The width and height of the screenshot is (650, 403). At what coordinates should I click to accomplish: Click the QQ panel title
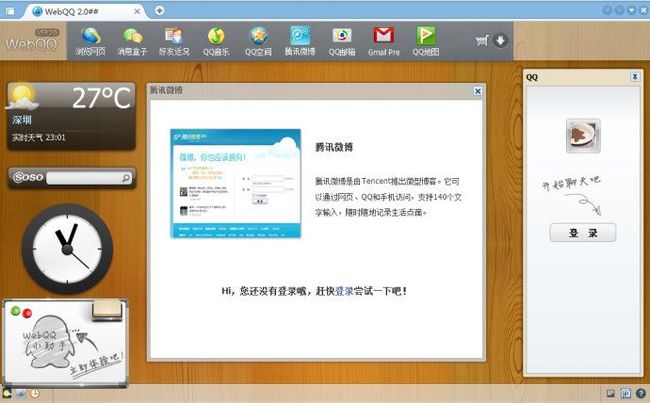click(x=531, y=77)
